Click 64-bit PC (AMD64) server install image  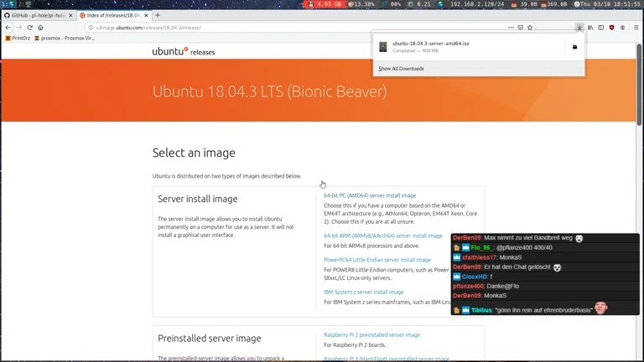tap(370, 195)
